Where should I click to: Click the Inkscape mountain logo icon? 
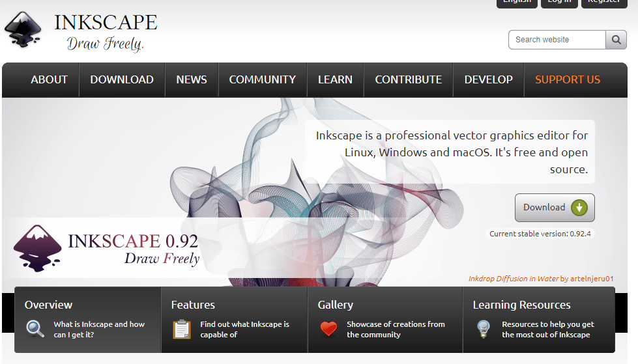point(22,29)
